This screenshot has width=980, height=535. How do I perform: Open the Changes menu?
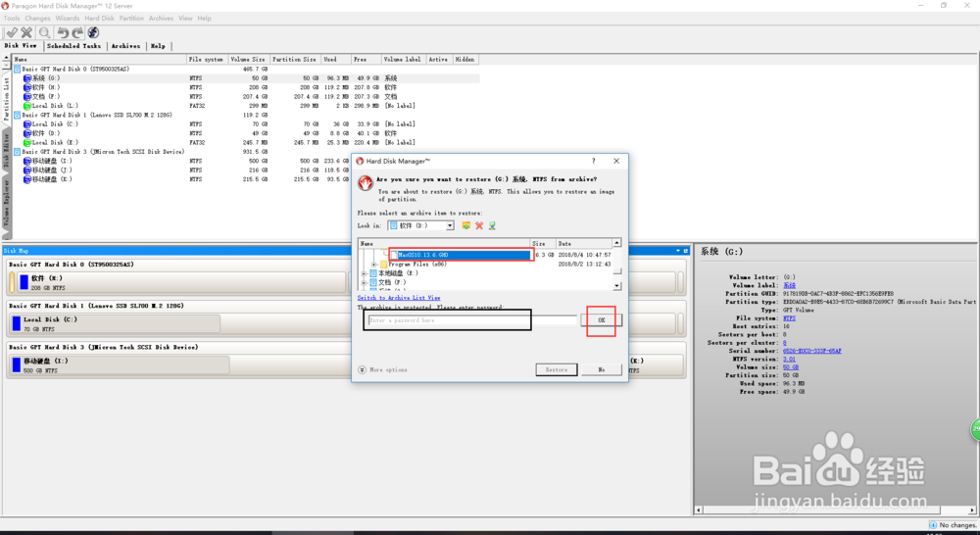click(x=37, y=18)
